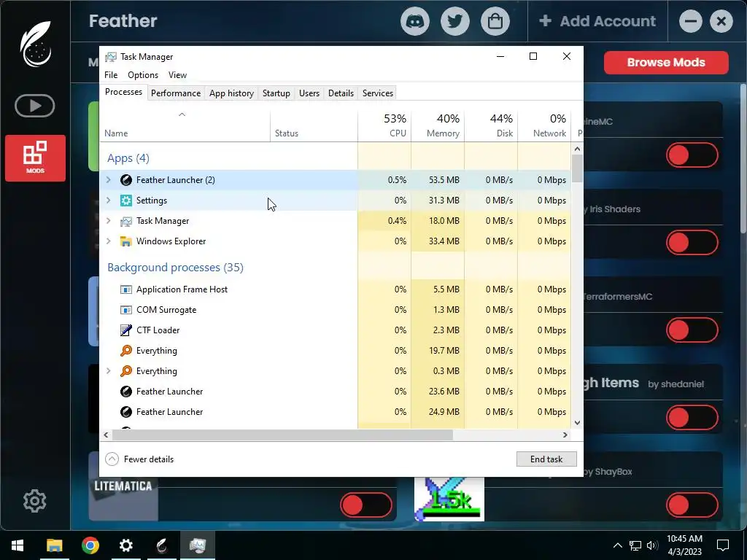Open the Play section in Feather sidebar

[x=35, y=106]
